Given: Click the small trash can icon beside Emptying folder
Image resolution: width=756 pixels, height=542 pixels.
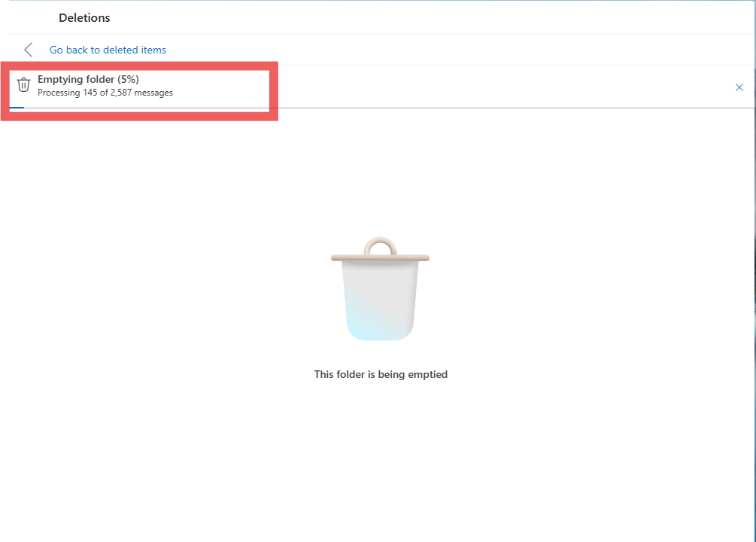Looking at the screenshot, I should (x=23, y=85).
